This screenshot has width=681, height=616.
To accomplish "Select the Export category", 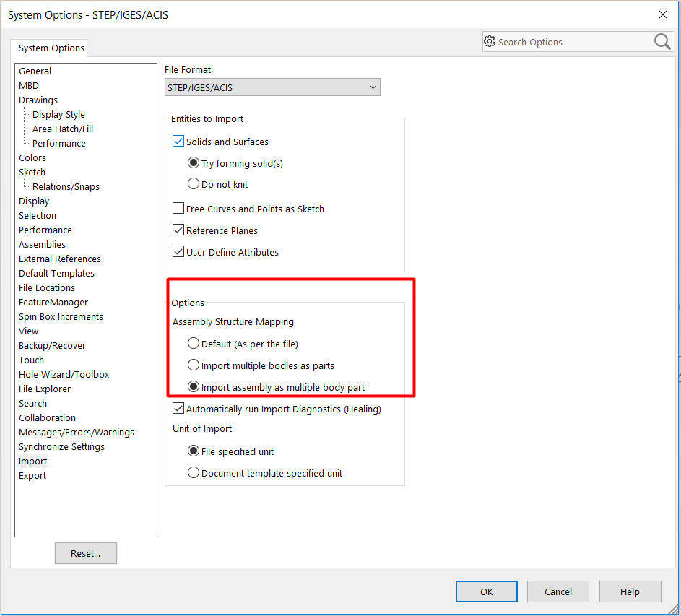I will coord(32,476).
